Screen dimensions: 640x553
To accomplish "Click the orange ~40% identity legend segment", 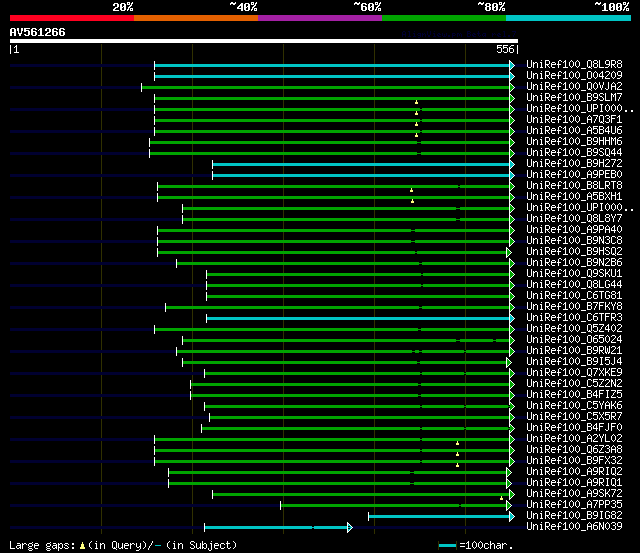I will pyautogui.click(x=196, y=18).
